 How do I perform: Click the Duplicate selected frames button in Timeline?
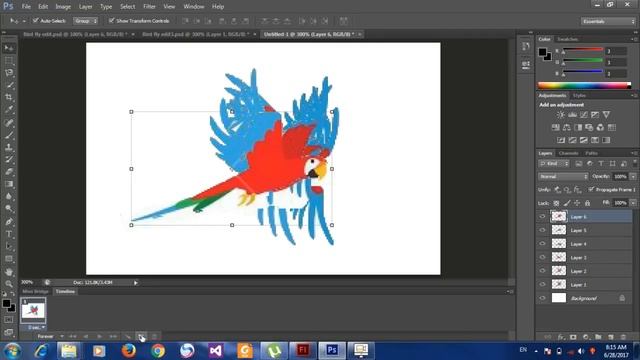tap(141, 336)
